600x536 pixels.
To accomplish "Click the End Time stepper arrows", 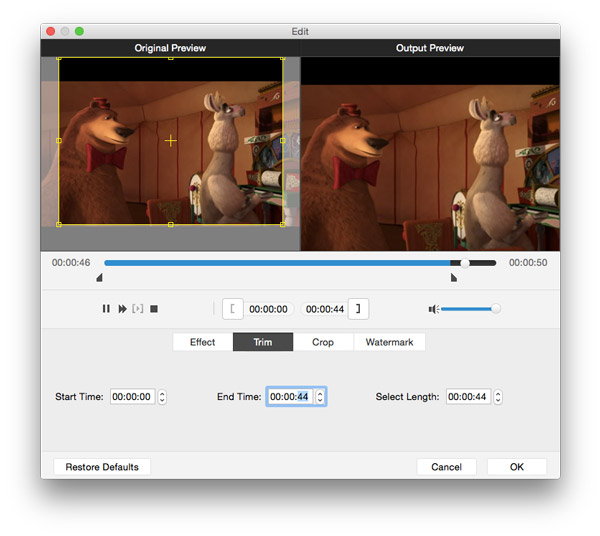I will [x=320, y=397].
